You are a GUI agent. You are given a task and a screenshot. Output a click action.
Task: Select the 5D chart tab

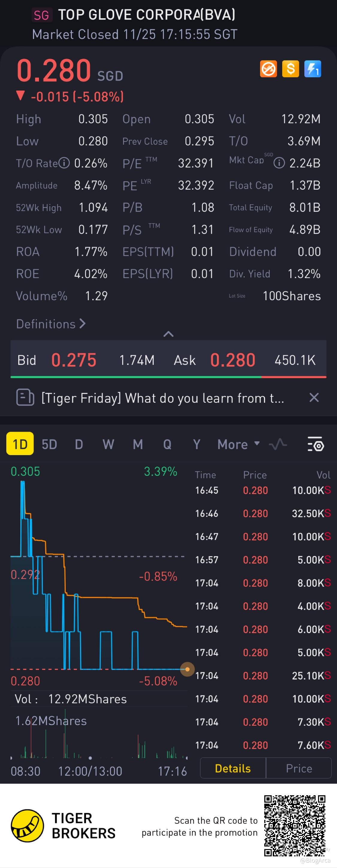coord(49,444)
